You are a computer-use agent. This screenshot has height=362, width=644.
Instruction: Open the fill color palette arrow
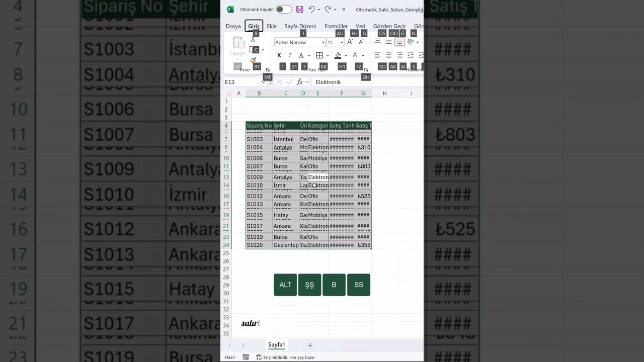click(346, 55)
